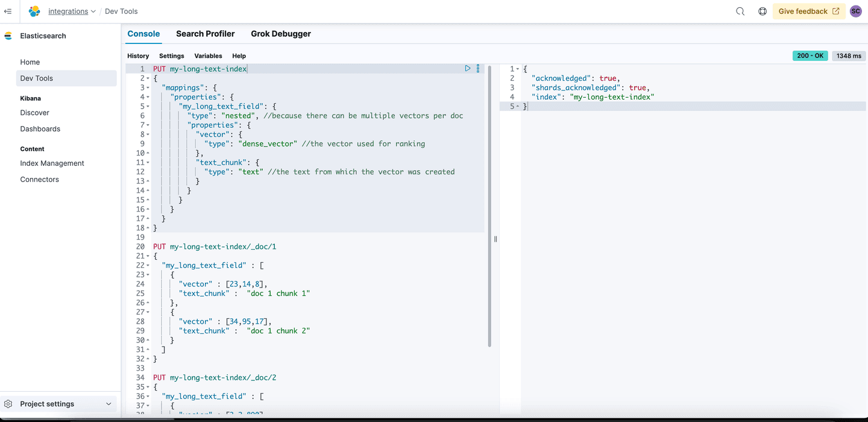This screenshot has height=422, width=868.
Task: Click the Project settings gear icon
Action: (8, 404)
